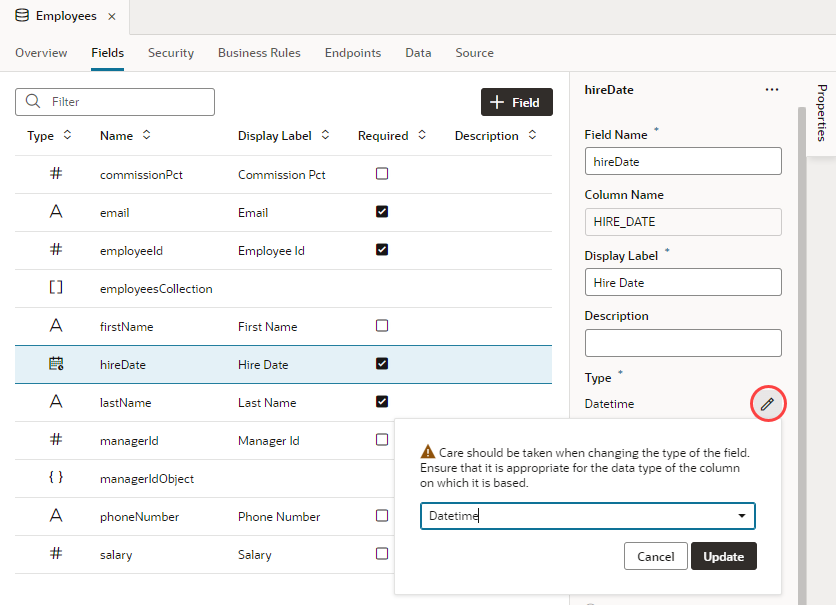Click the object braces icon for managerIdObject
The width and height of the screenshot is (836, 605).
point(56,478)
